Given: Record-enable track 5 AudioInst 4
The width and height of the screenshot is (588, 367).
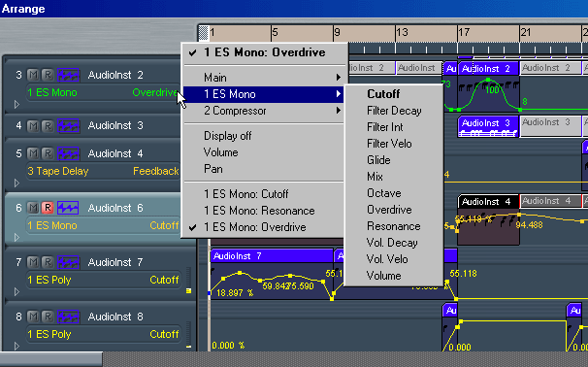Looking at the screenshot, I should point(48,153).
